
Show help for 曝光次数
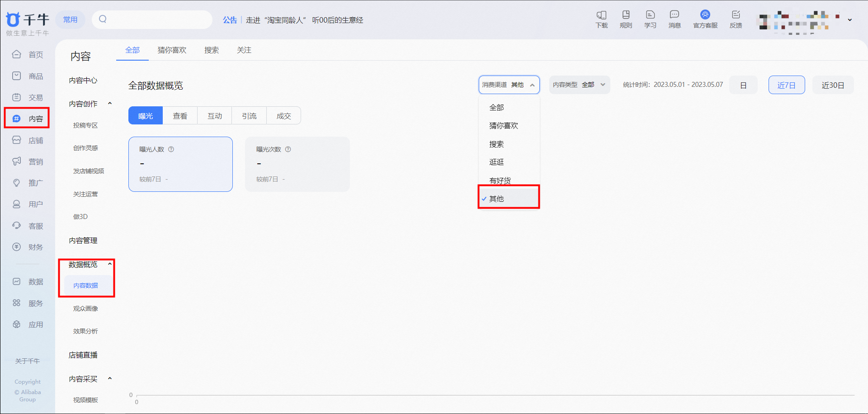click(288, 149)
